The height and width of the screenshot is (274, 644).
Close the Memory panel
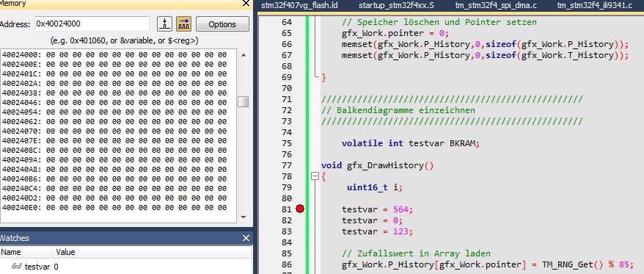pyautogui.click(x=246, y=3)
